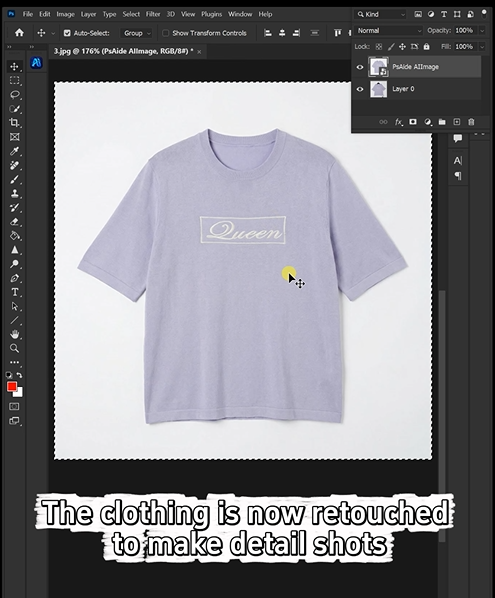Select the Dodge tool
495x598 pixels.
tap(14, 264)
